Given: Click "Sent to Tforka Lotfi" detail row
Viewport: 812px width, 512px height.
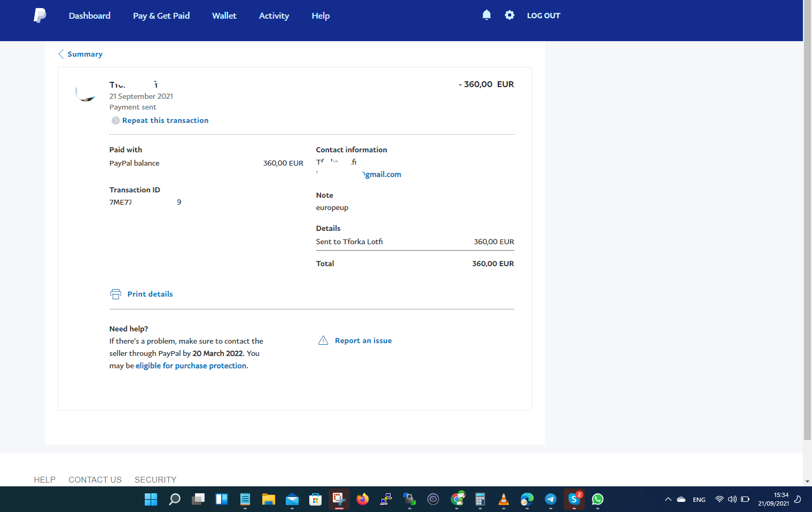Looking at the screenshot, I should (x=415, y=242).
